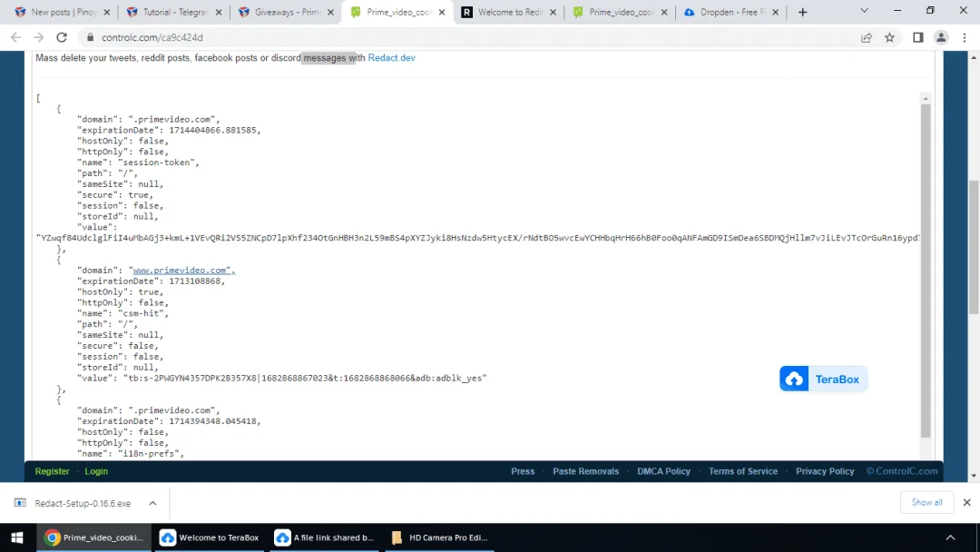This screenshot has height=552, width=980.
Task: Share this page icon
Action: point(867,37)
